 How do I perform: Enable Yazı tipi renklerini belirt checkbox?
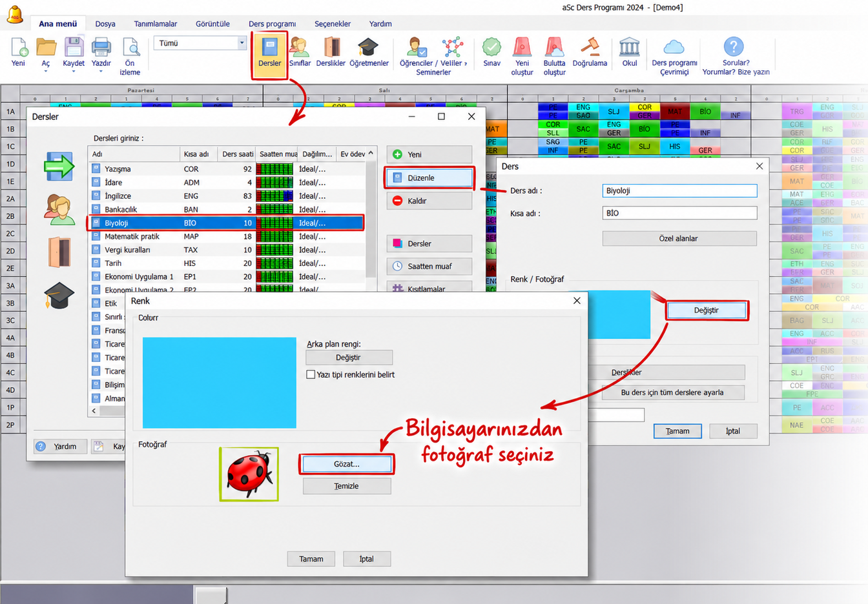(311, 374)
